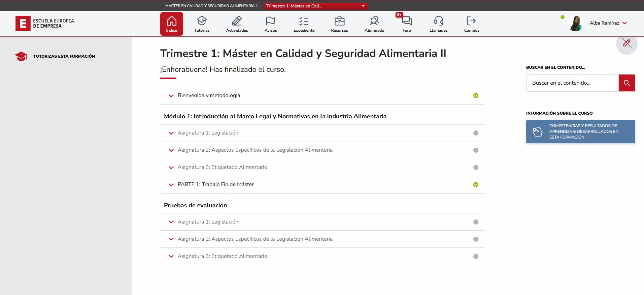Open the Llamadas headset icon

438,21
